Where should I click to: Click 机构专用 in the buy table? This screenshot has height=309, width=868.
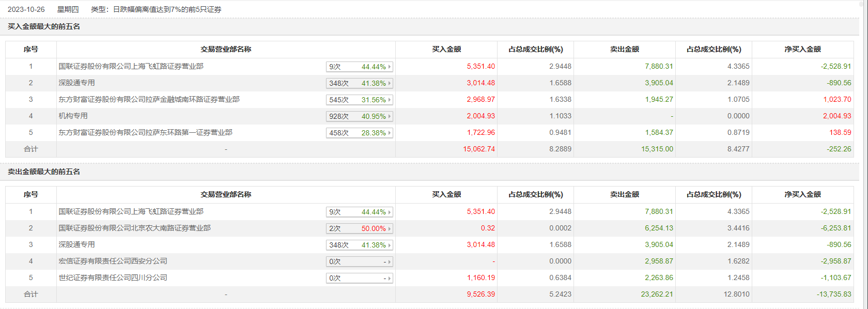(73, 116)
